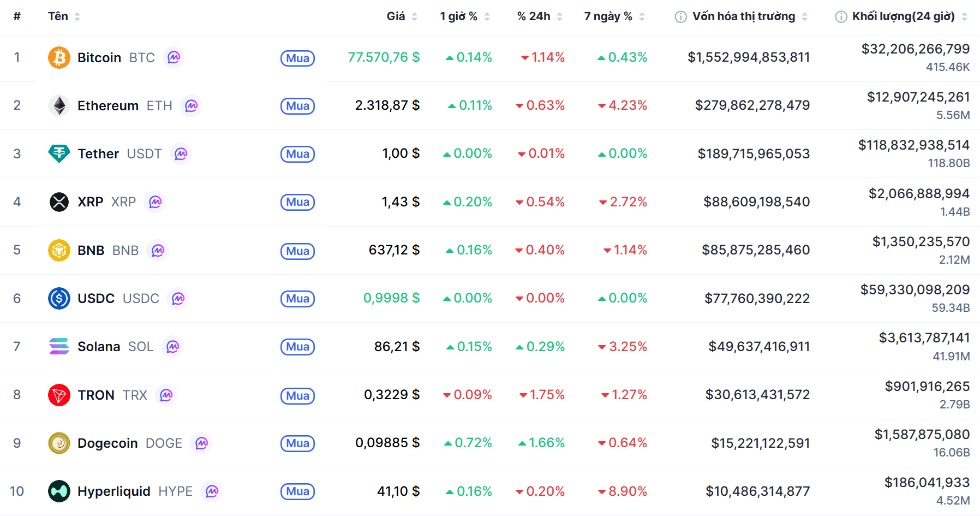Click the Bitcoin coin logo
980x516 pixels.
(59, 57)
